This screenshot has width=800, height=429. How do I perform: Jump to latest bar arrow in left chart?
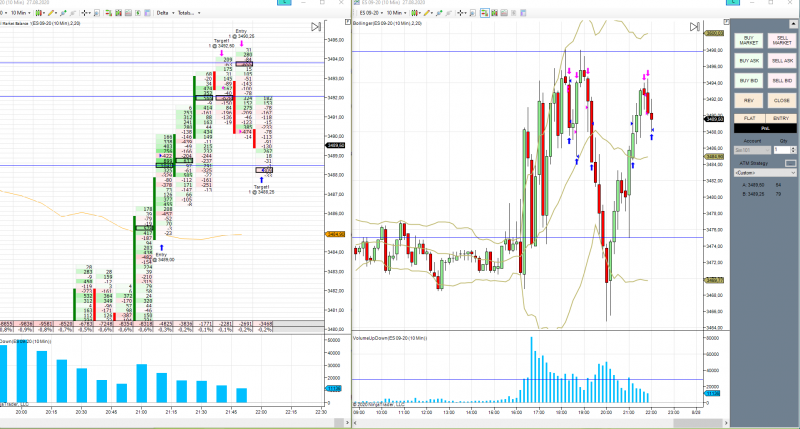[x=316, y=27]
